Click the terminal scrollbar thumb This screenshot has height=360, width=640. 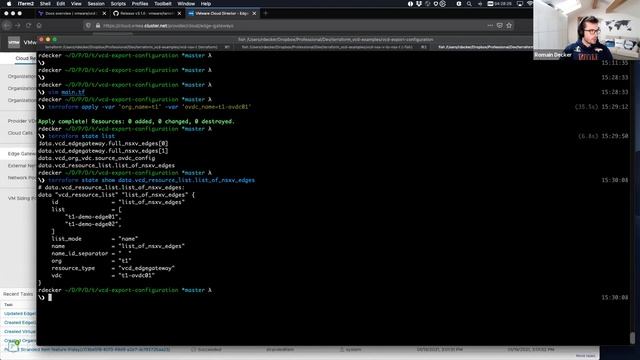[x=632, y=338]
